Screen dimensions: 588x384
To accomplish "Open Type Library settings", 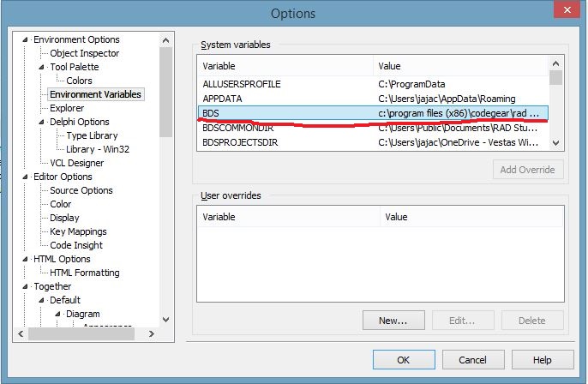I will pyautogui.click(x=92, y=135).
